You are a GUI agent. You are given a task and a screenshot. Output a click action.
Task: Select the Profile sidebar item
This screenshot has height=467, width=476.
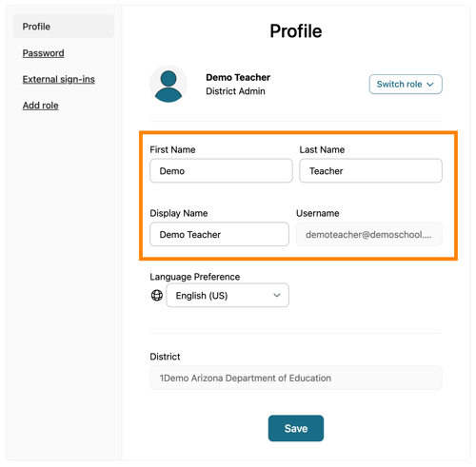(x=64, y=27)
